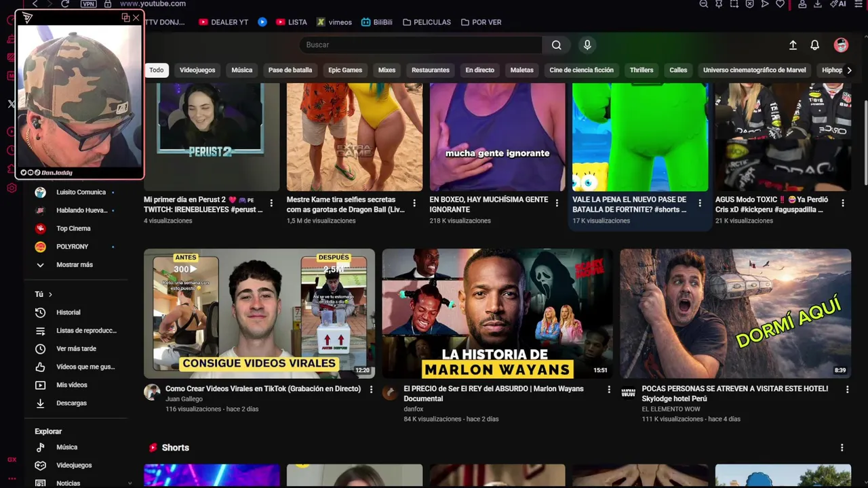Open the upload video icon
Viewport: 868px width, 488px height.
pos(793,45)
